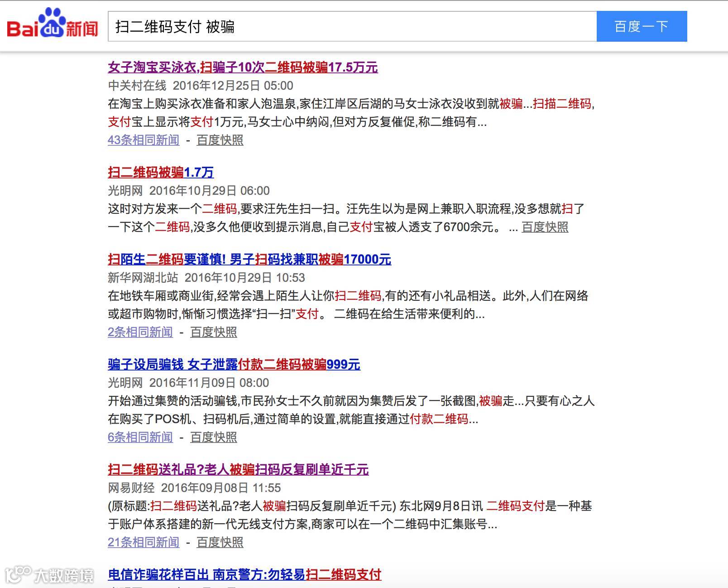This screenshot has height=588, width=728.
Task: Click snippet text starting 在地铁车厢或商业街
Action: [348, 305]
